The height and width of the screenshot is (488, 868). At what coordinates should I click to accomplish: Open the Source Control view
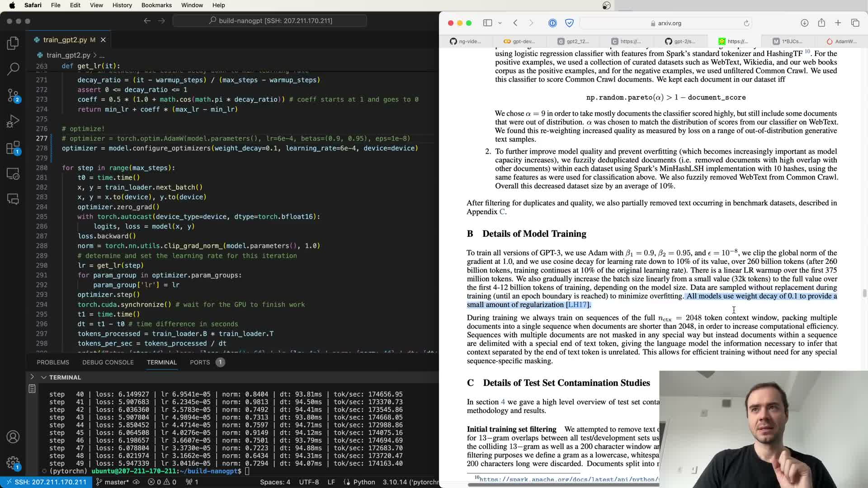(x=13, y=95)
